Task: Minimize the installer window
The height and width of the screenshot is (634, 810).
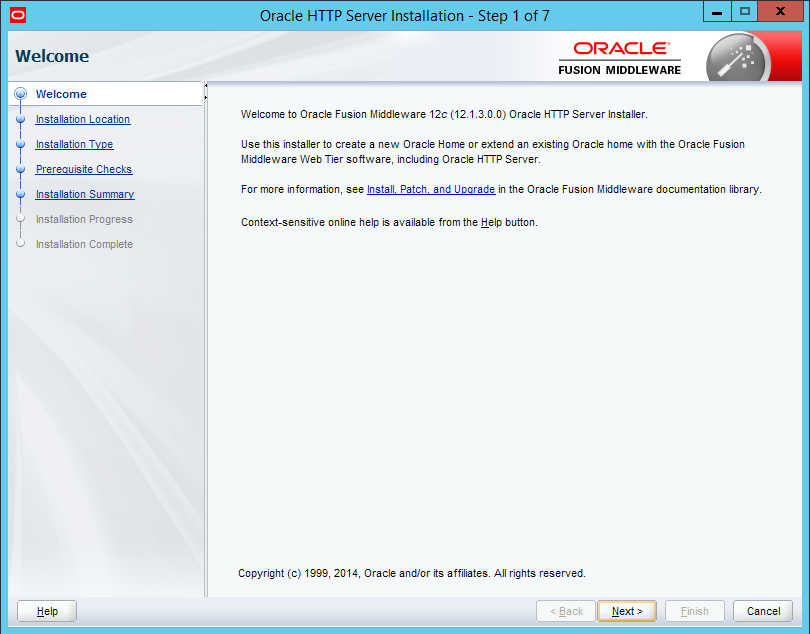Action: point(717,11)
